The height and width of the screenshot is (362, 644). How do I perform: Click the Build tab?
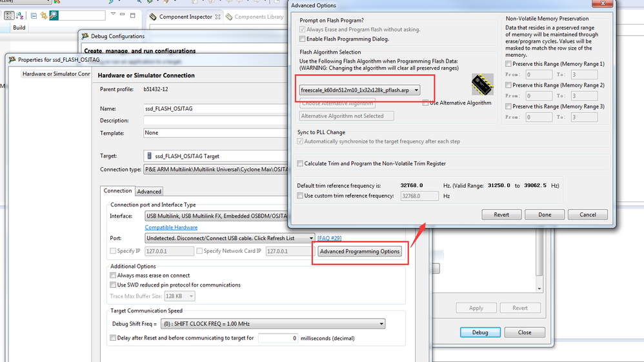[x=19, y=28]
